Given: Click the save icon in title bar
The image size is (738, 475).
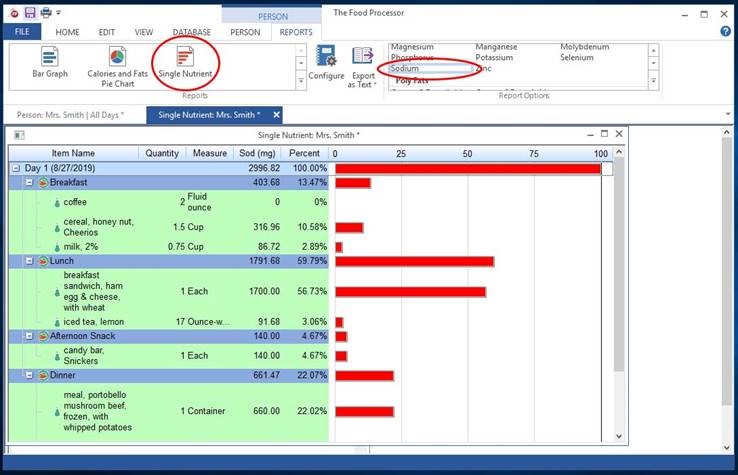Looking at the screenshot, I should tap(29, 11).
